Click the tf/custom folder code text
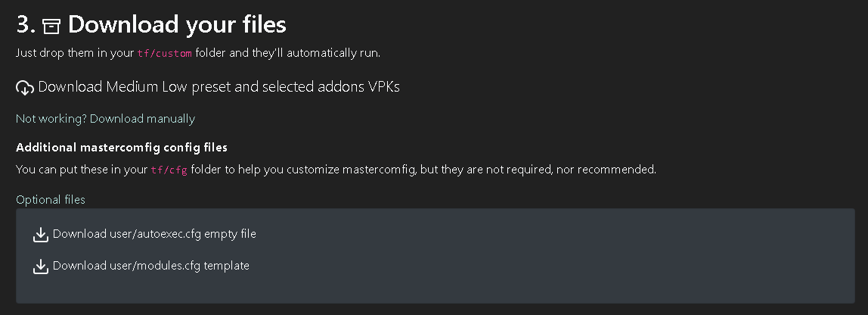 164,54
